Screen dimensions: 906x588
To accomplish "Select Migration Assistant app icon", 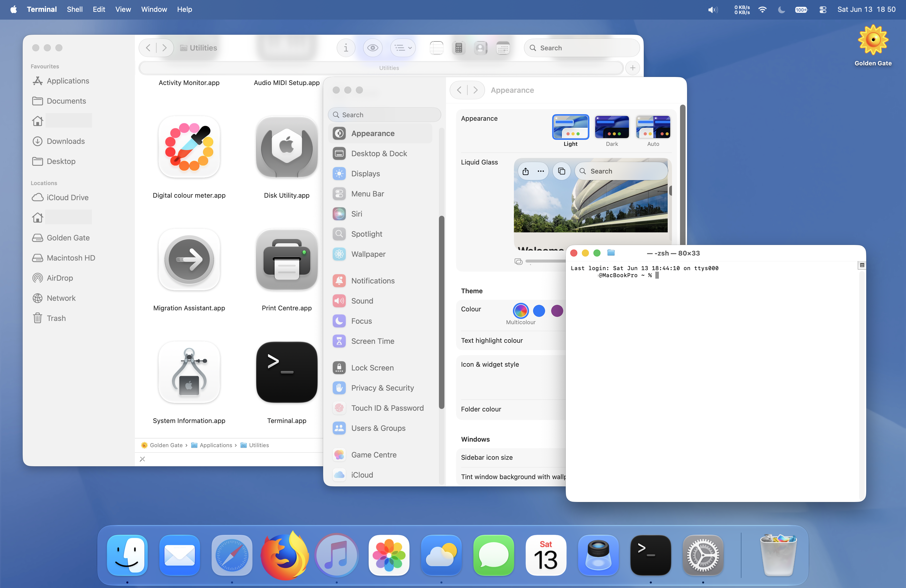I will 189,260.
